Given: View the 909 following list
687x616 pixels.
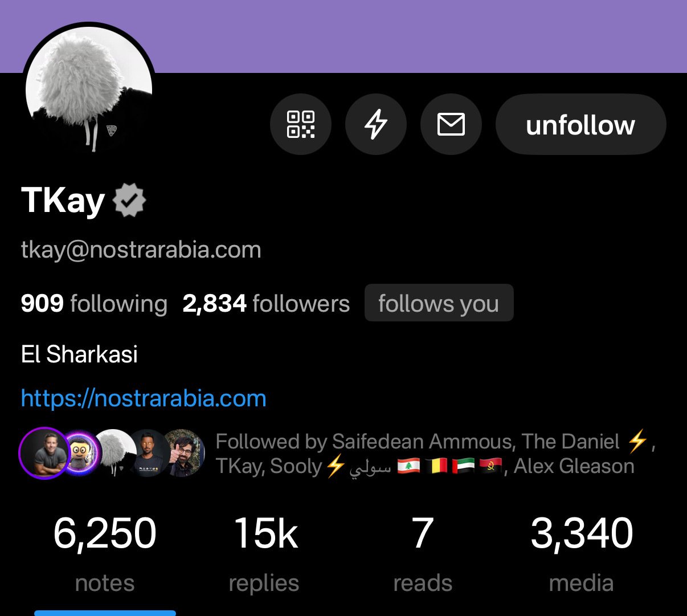Looking at the screenshot, I should pyautogui.click(x=94, y=303).
